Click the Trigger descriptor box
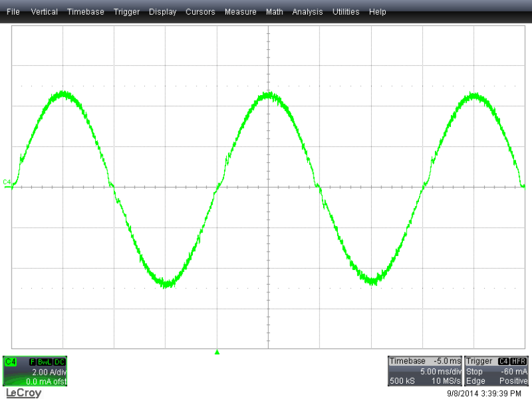The height and width of the screenshot is (399, 532). (x=497, y=371)
